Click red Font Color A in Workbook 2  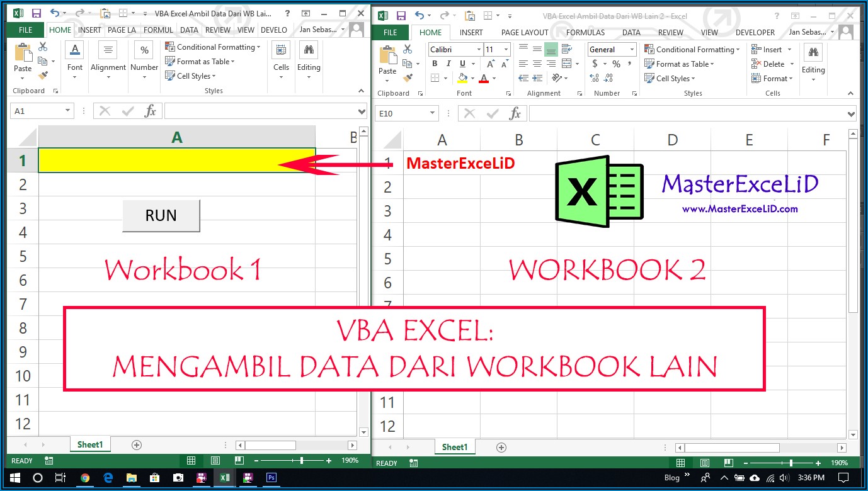click(x=484, y=79)
